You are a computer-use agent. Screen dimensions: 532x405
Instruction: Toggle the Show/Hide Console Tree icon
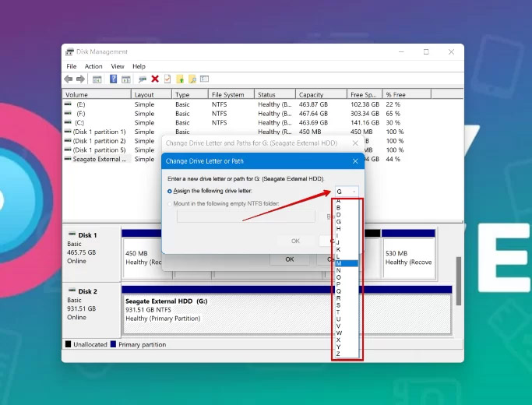(x=97, y=79)
